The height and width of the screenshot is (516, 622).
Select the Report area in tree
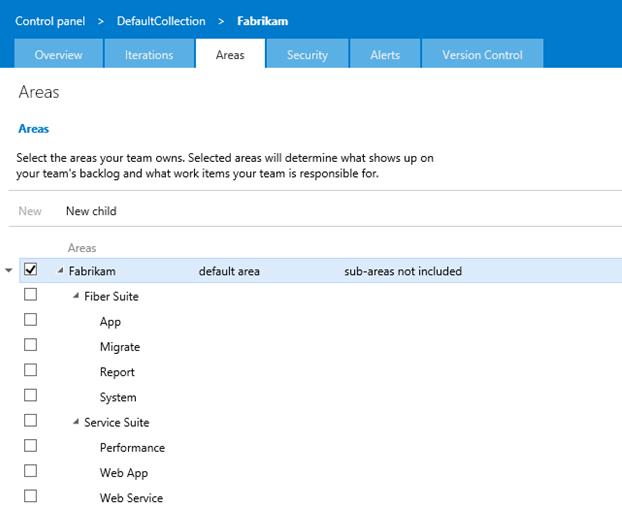tap(117, 372)
